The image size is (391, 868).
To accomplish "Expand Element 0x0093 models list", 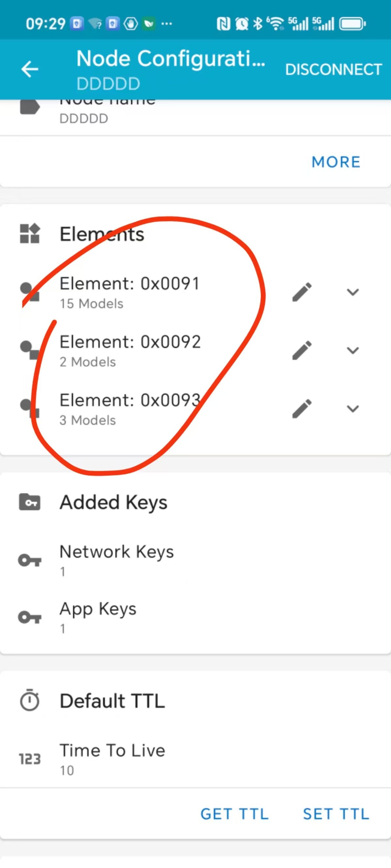I will coord(353,409).
